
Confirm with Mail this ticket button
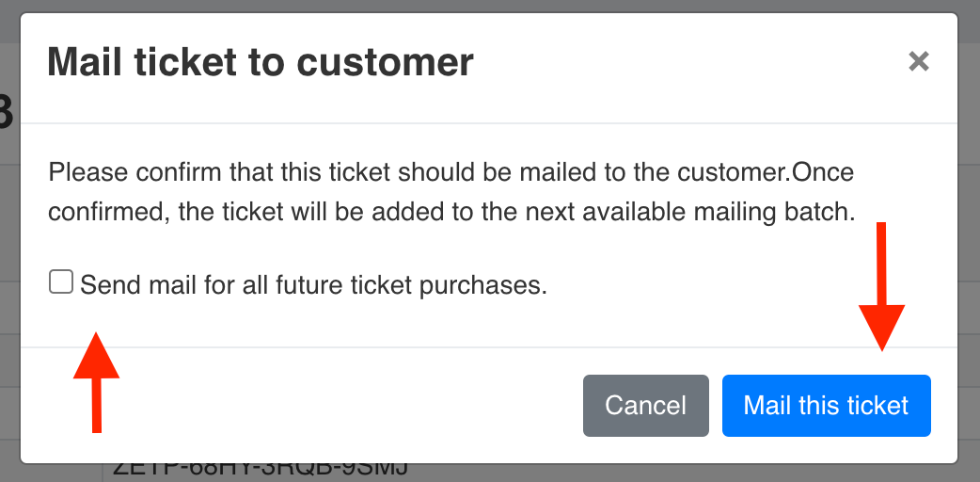(x=826, y=406)
